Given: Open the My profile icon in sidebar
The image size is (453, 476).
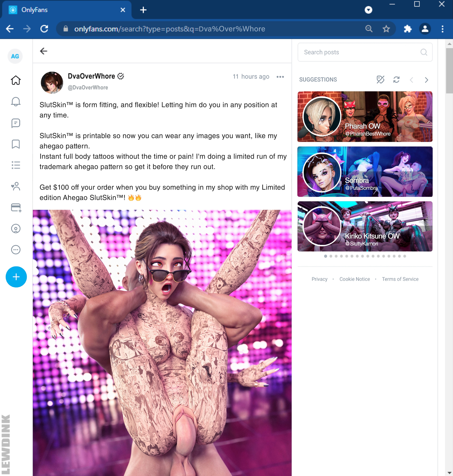Looking at the screenshot, I should [x=16, y=229].
